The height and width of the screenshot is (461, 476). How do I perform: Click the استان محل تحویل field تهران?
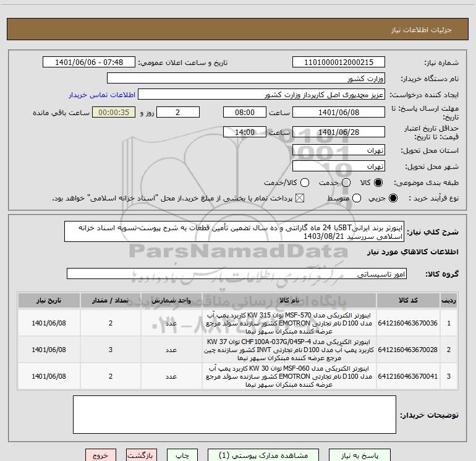pos(339,150)
